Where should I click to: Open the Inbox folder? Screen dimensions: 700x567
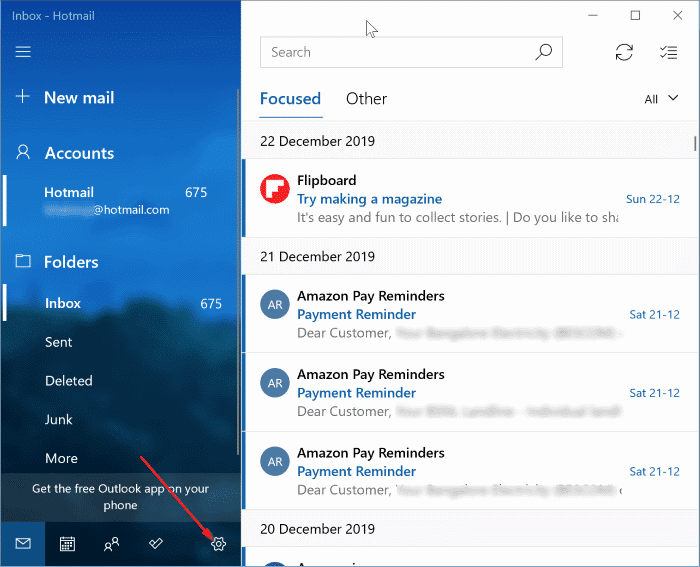(x=121, y=303)
